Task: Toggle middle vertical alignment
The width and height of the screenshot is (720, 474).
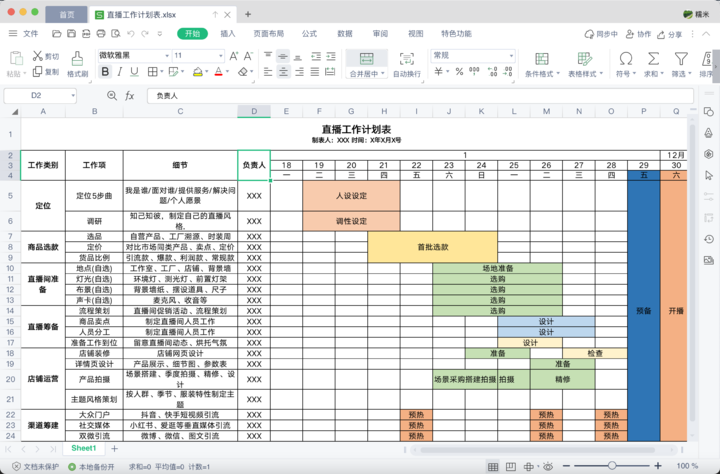Action: (283, 56)
